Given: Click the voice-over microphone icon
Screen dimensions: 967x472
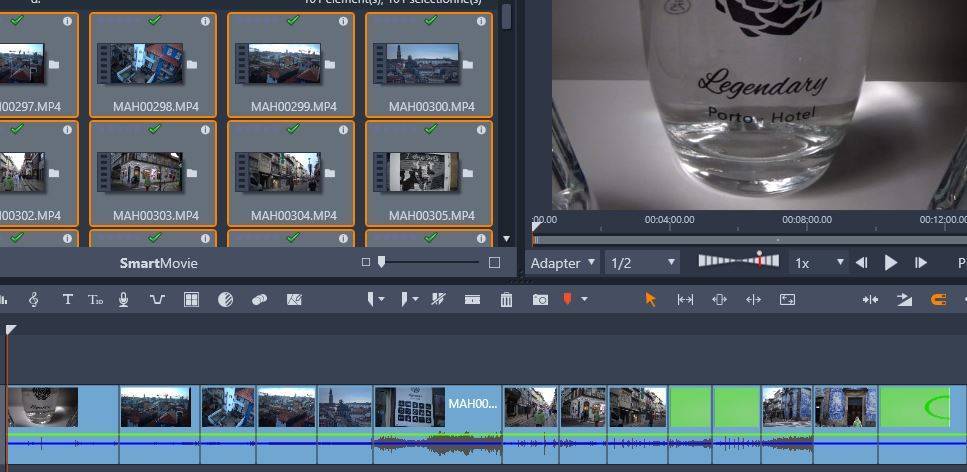Looking at the screenshot, I should tap(124, 299).
